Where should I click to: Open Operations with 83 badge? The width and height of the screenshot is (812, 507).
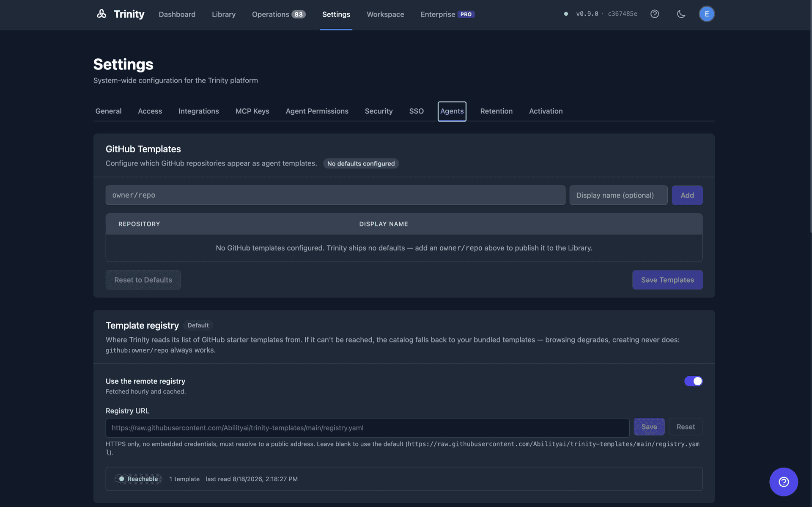[279, 14]
